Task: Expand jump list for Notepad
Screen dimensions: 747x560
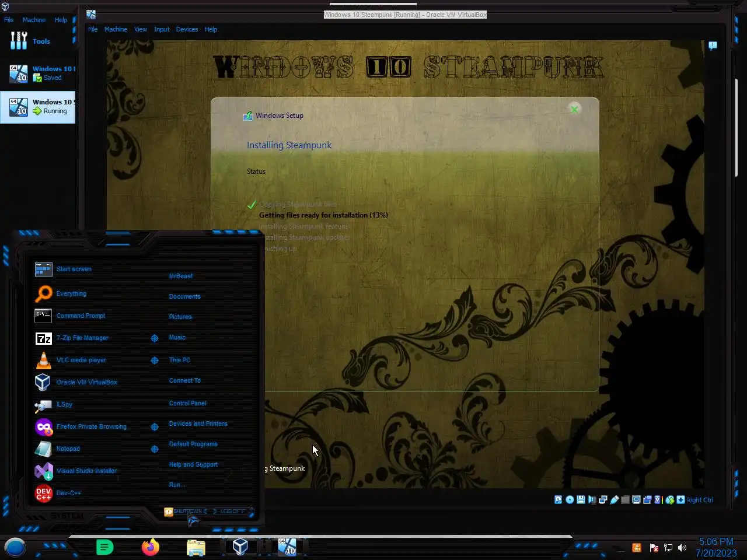Action: click(155, 449)
